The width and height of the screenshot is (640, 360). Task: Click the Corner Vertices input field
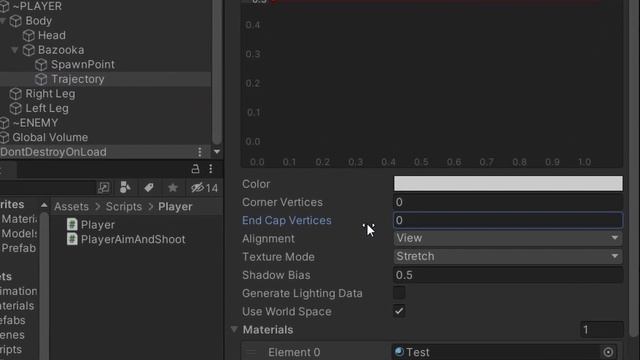coord(508,202)
